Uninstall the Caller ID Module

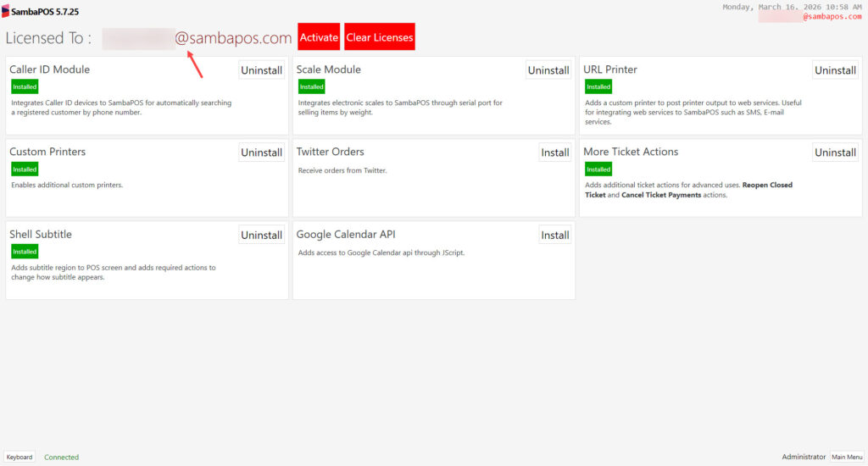pyautogui.click(x=261, y=70)
